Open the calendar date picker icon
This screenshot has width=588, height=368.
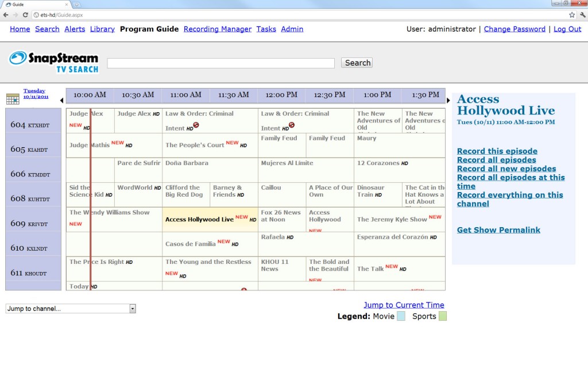point(13,98)
